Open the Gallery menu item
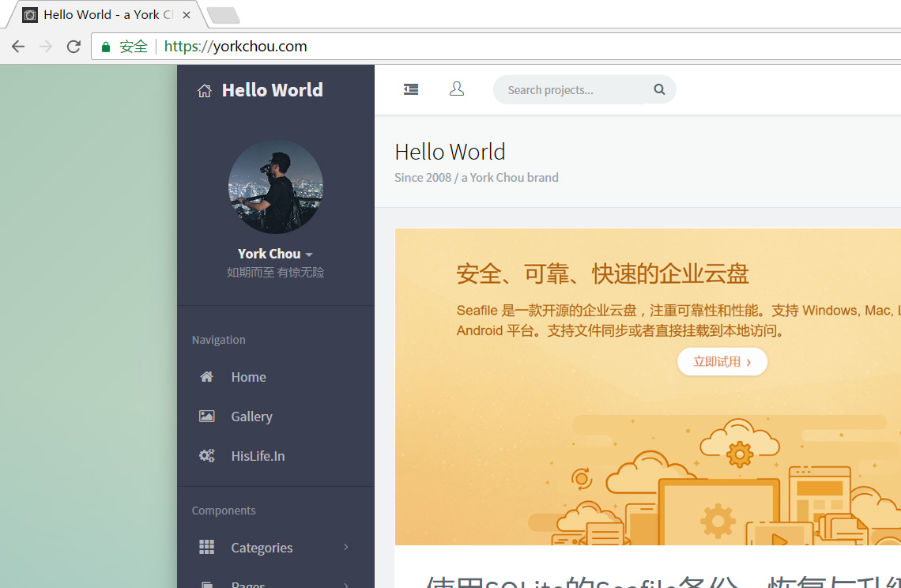Image resolution: width=901 pixels, height=588 pixels. click(251, 416)
